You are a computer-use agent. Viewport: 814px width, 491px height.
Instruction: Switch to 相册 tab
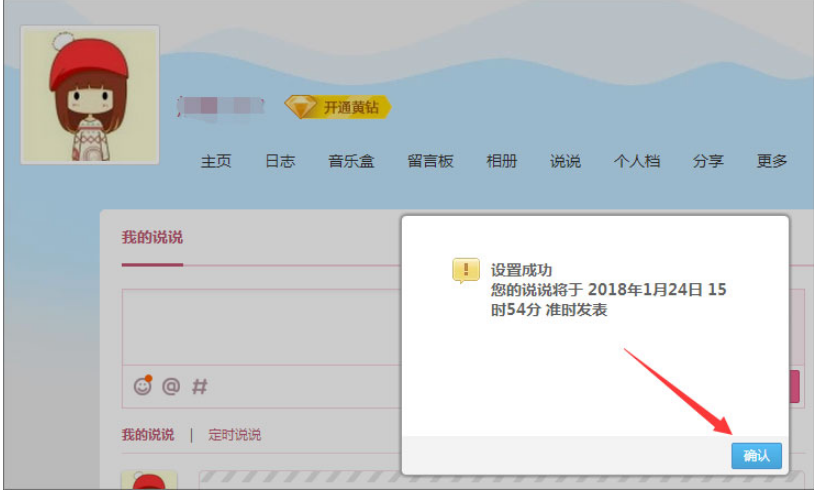click(501, 161)
